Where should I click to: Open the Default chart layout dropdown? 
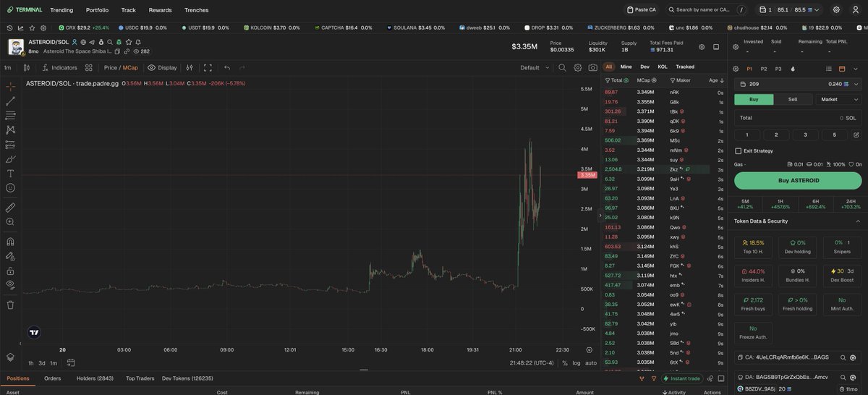click(x=534, y=67)
